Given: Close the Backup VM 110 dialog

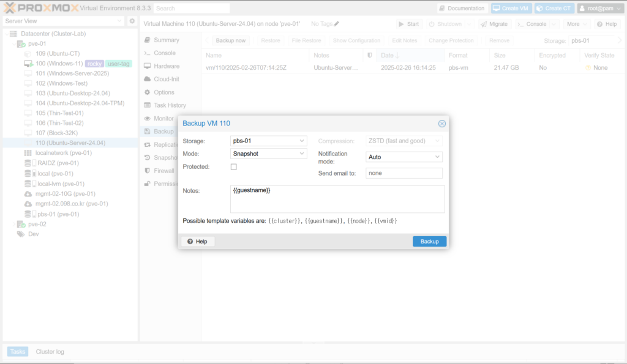Looking at the screenshot, I should 442,124.
